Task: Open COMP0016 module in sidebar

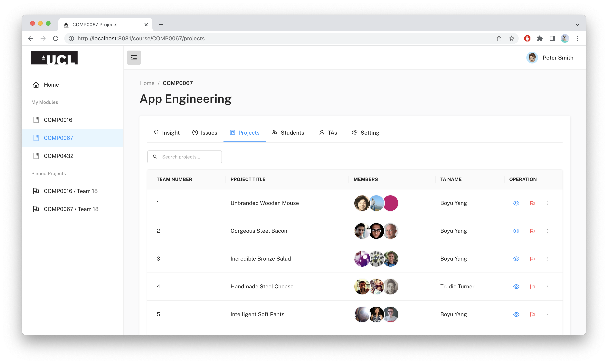Action: tap(72, 120)
